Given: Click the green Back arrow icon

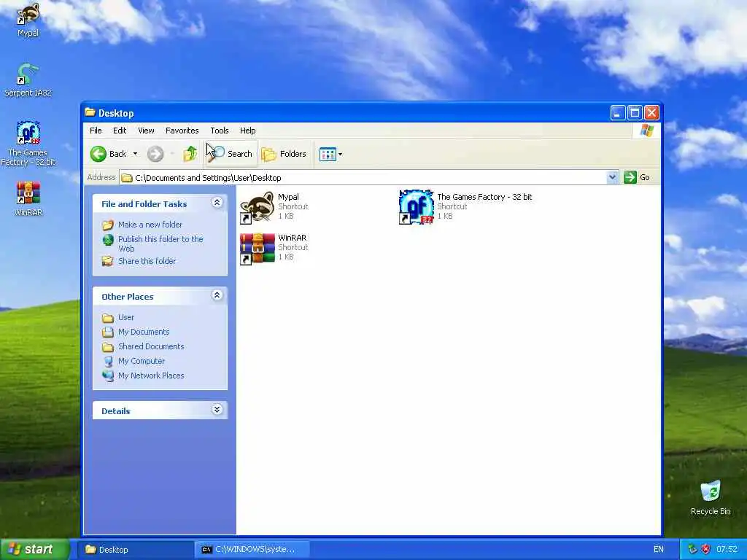Looking at the screenshot, I should 98,154.
